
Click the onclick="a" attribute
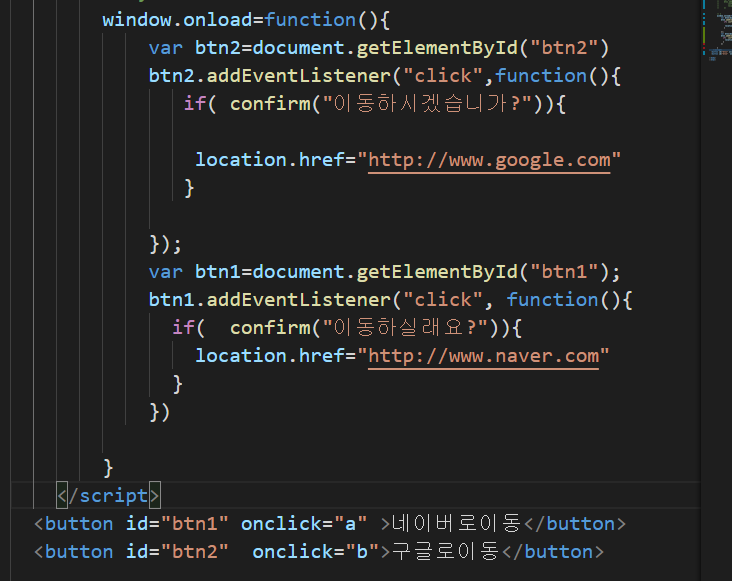click(304, 524)
